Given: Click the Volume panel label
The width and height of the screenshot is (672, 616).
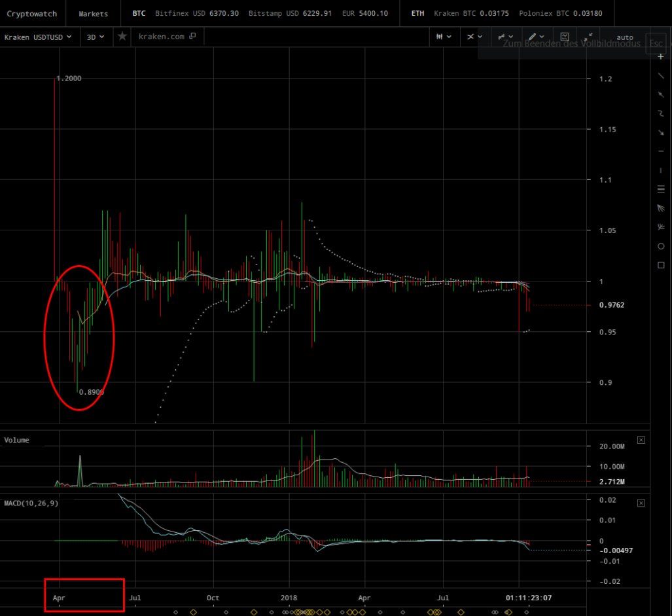Looking at the screenshot, I should (17, 440).
